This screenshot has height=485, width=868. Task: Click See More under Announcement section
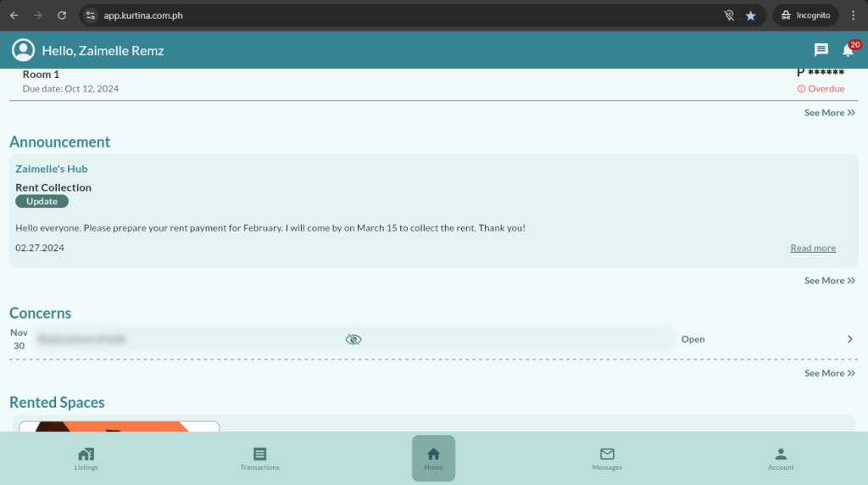click(829, 281)
